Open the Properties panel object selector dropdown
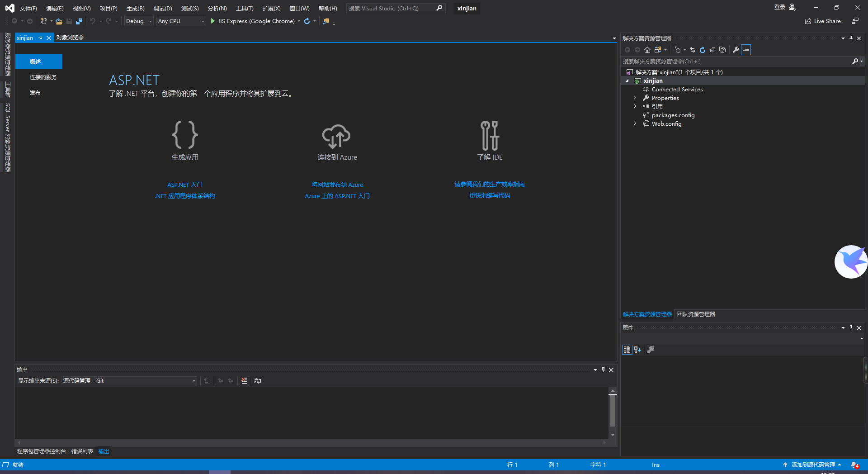The image size is (868, 474). click(862, 338)
